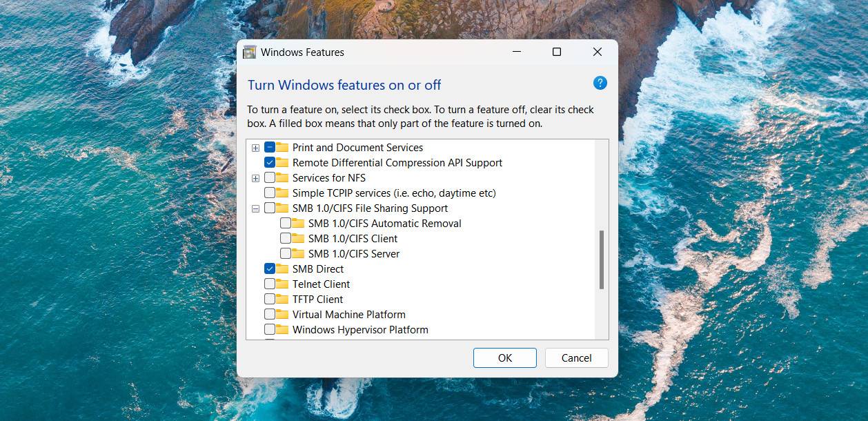Screen dimensions: 868x421
Task: Click the folder icon beside SMB 1.0/CIFS Client
Action: pyautogui.click(x=298, y=238)
